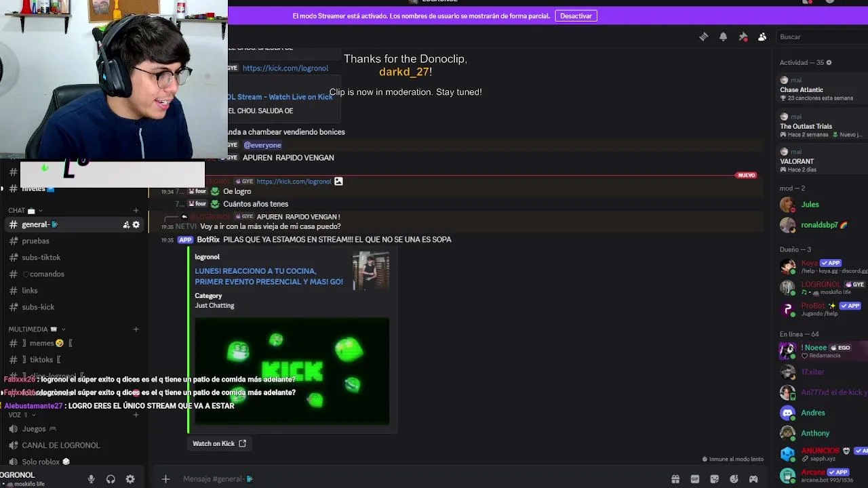Click the small embed thumbnail photo
Screen dimensions: 868x488
371,271
